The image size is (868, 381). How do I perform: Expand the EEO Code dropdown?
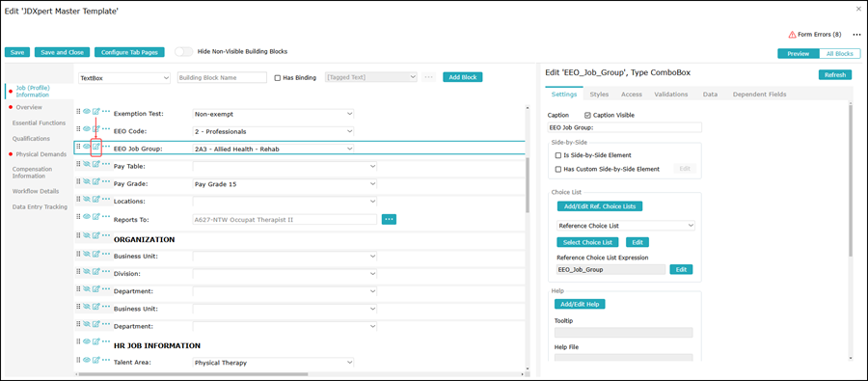349,131
